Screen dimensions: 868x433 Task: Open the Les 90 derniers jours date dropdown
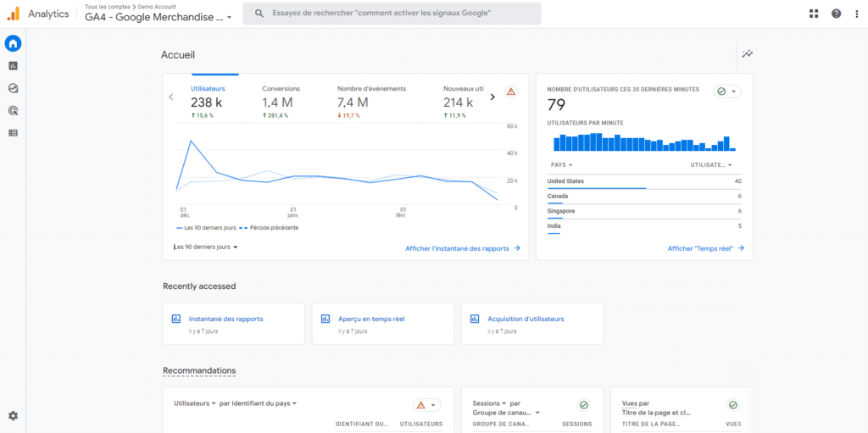206,247
